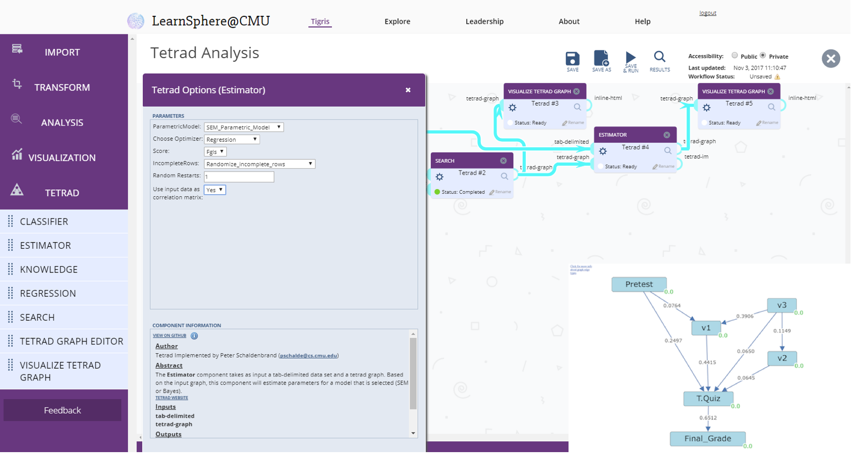Click the LearnSphere logo icon
This screenshot has height=465, width=868.
point(136,21)
